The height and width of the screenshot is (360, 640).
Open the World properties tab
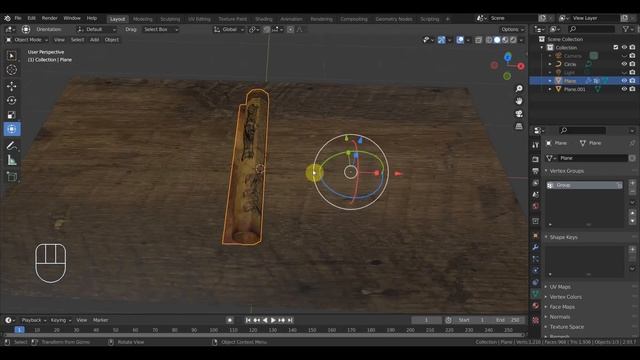[536, 206]
